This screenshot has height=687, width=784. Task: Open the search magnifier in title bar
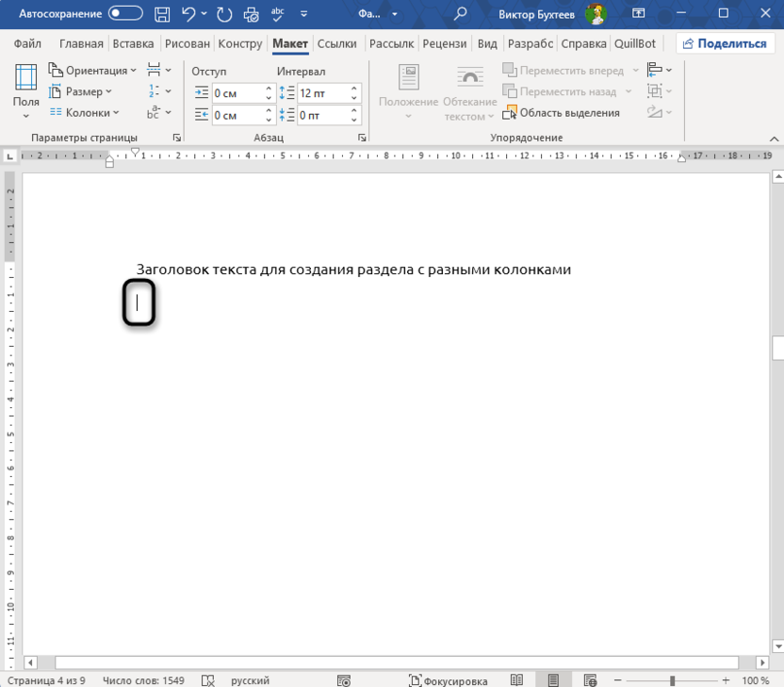460,14
